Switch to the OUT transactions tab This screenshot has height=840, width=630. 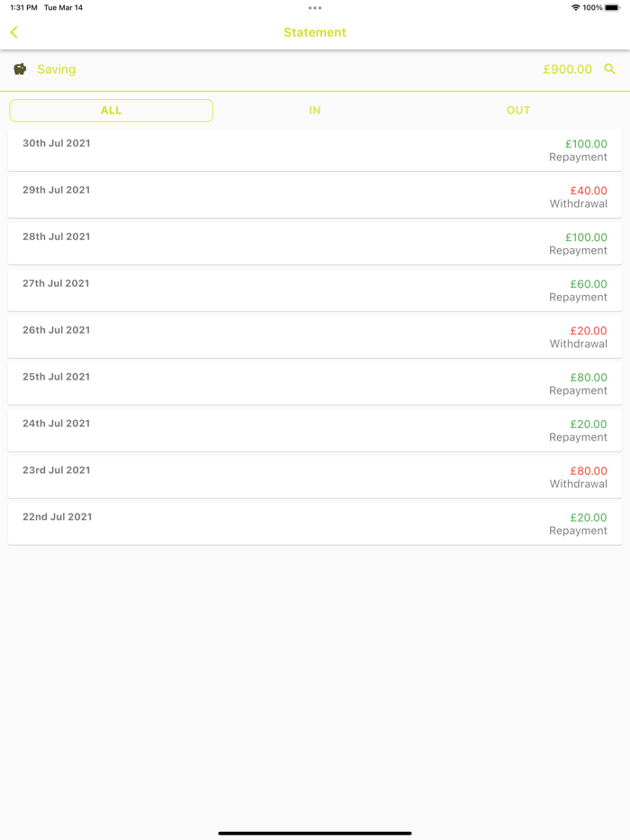pos(518,111)
